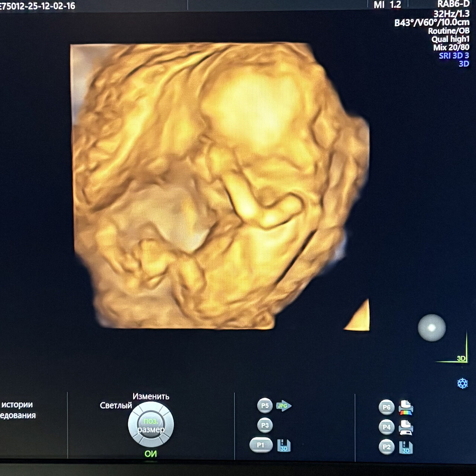The height and width of the screenshot is (476, 476).
Task: Select the 'размер' trackball function
Action: (151, 430)
